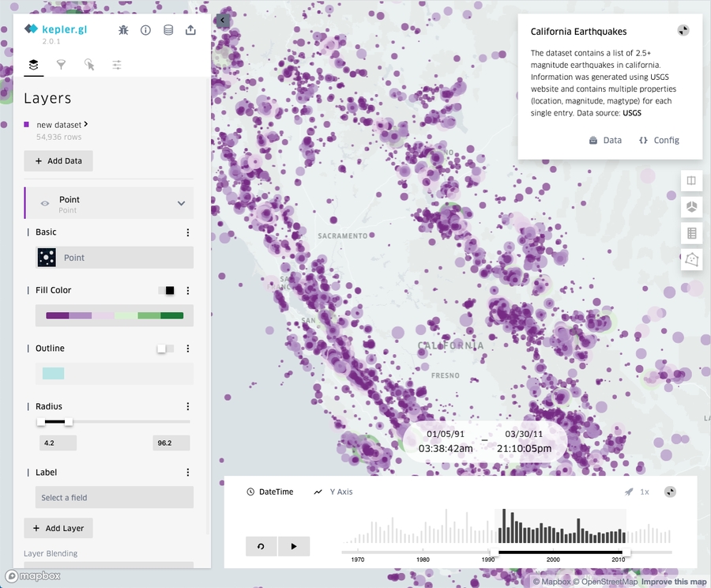The height and width of the screenshot is (588, 711).
Task: Open the Fill Color palette bar
Action: 114,316
